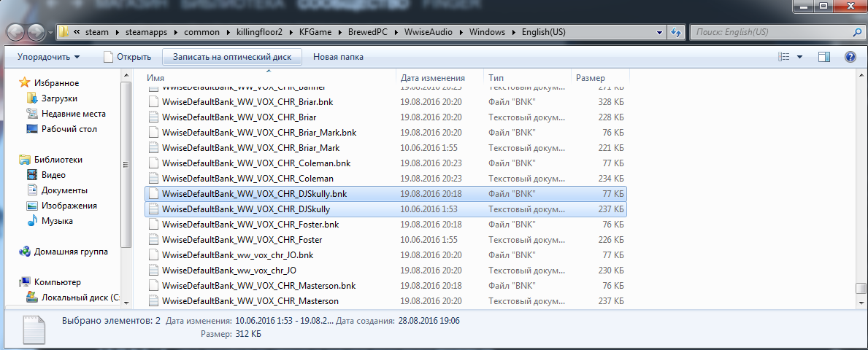This screenshot has width=868, height=350.
Task: Select Библиотеки in the navigation pane
Action: (58, 160)
